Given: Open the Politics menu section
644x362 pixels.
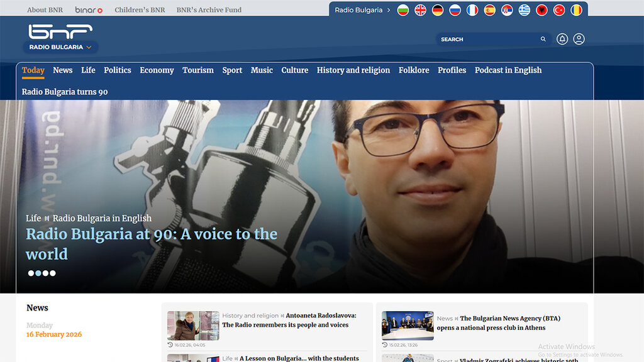Looking at the screenshot, I should (118, 70).
